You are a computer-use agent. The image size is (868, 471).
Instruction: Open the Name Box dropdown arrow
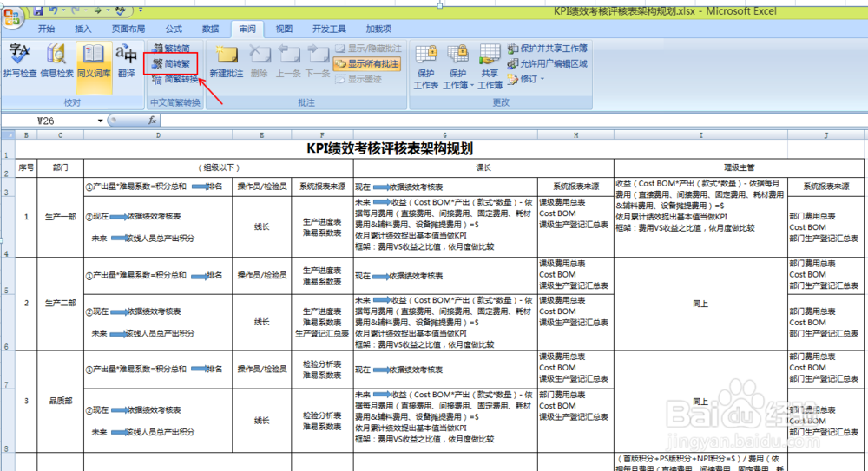coord(100,121)
